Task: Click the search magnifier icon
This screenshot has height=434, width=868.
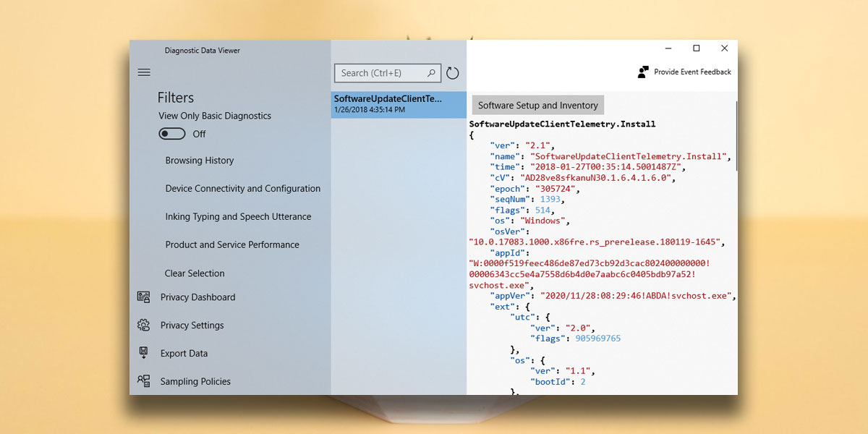Action: (432, 73)
